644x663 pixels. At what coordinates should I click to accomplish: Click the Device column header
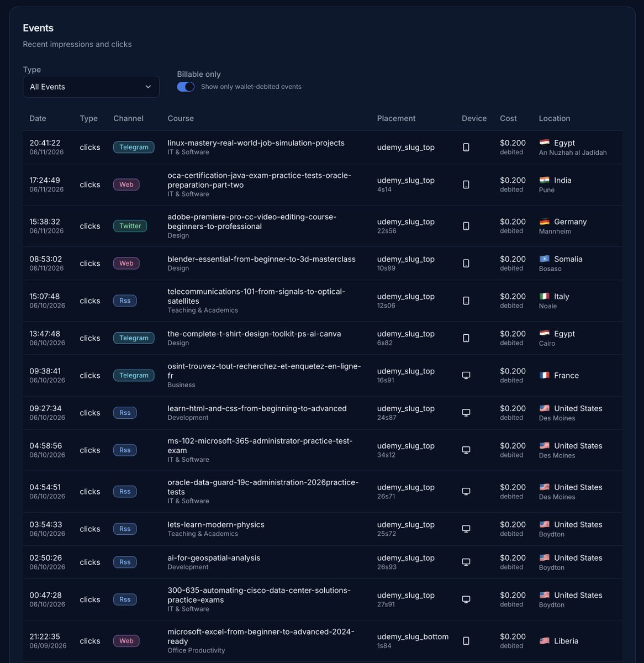coord(474,118)
